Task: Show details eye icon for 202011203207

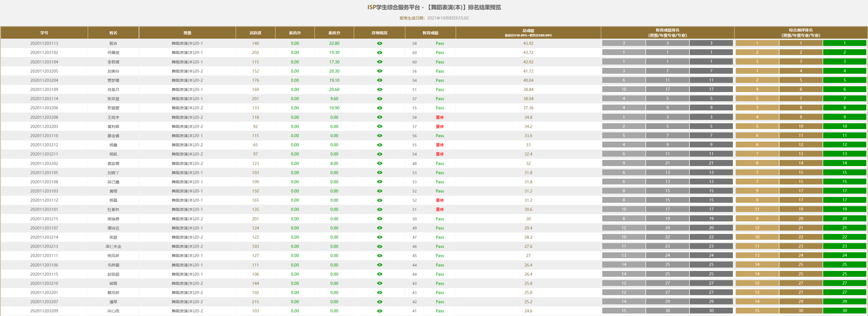Action: pyautogui.click(x=379, y=302)
